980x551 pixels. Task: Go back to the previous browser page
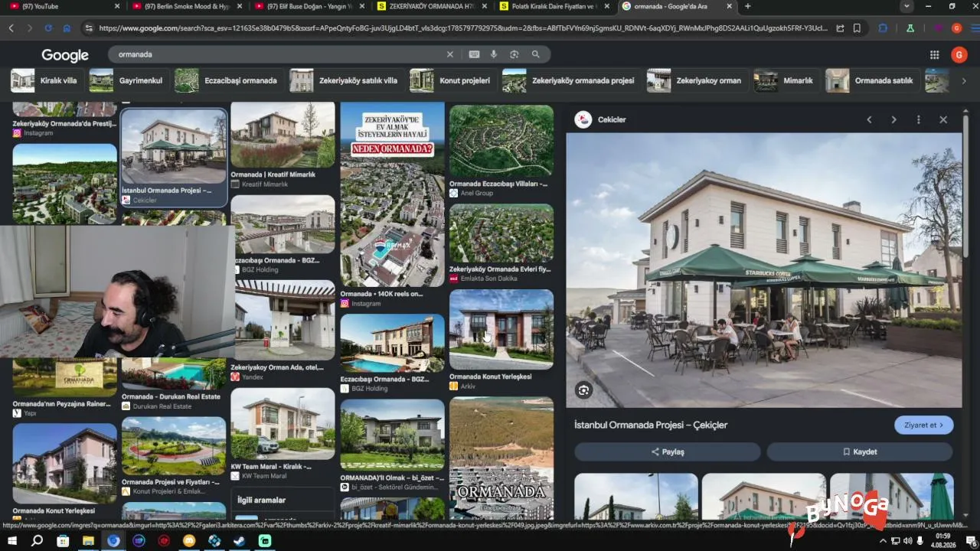pos(11,28)
